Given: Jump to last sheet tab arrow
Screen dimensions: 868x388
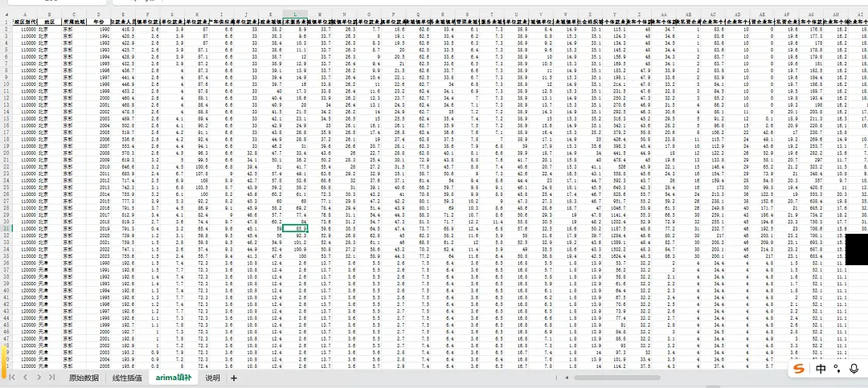Looking at the screenshot, I should (x=51, y=378).
